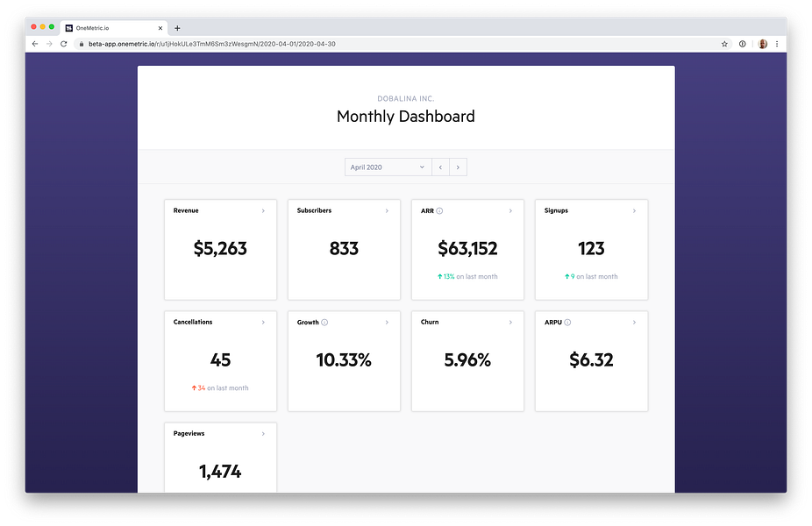Viewport: 812px width, 526px height.
Task: Click the DOBALINA INC. company label
Action: 406,98
